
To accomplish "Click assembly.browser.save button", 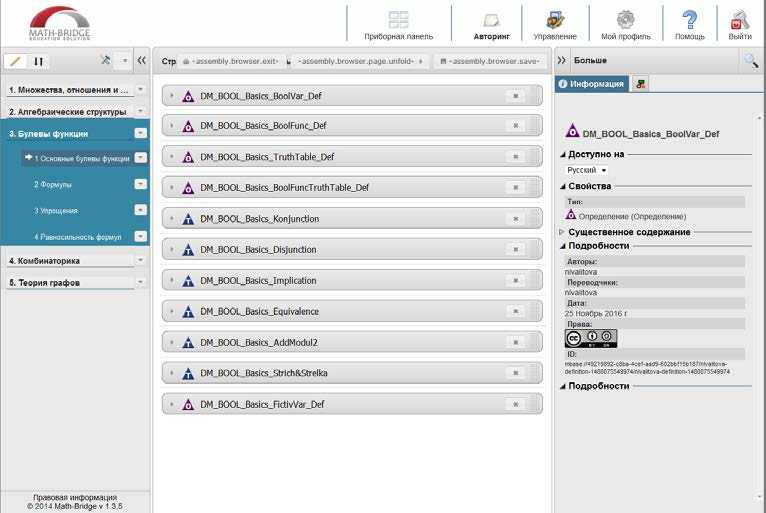I will (490, 62).
